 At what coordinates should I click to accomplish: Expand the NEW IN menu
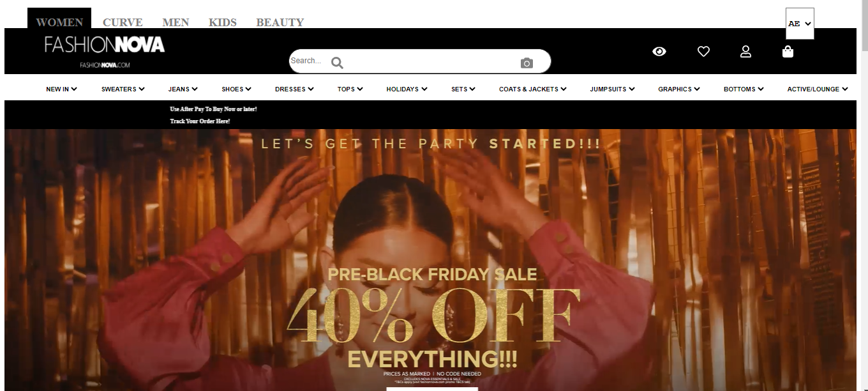(61, 89)
